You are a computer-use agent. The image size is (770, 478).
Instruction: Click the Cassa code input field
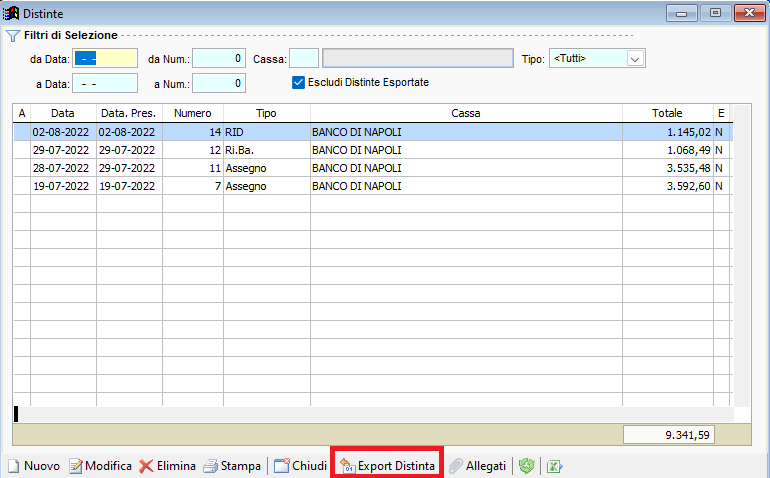(x=304, y=59)
